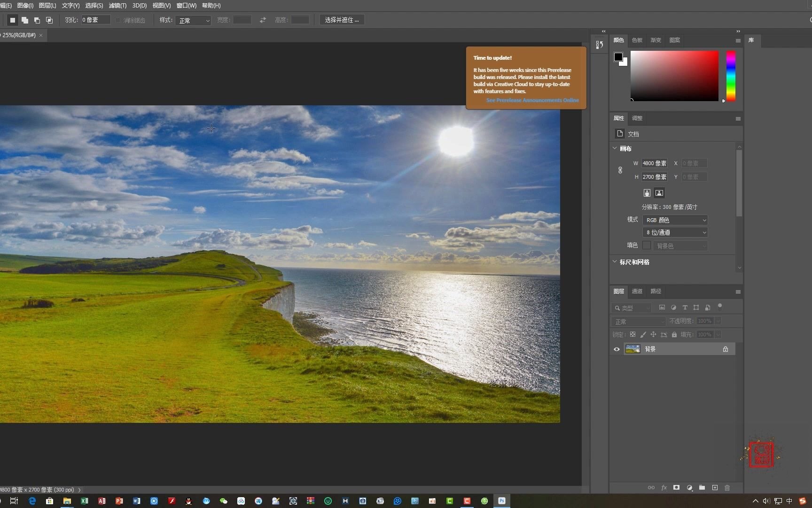Open Excel from the taskbar

click(x=85, y=501)
